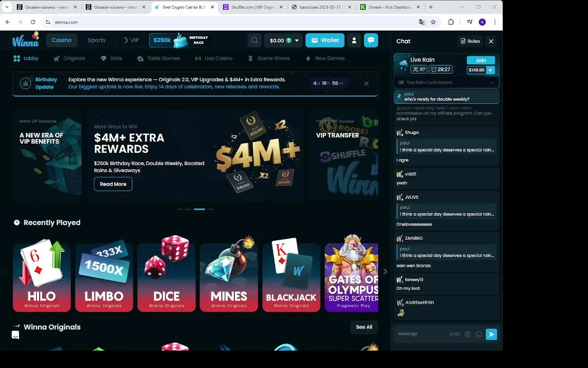Select the Game Shows category
588x368 pixels.
click(x=269, y=58)
